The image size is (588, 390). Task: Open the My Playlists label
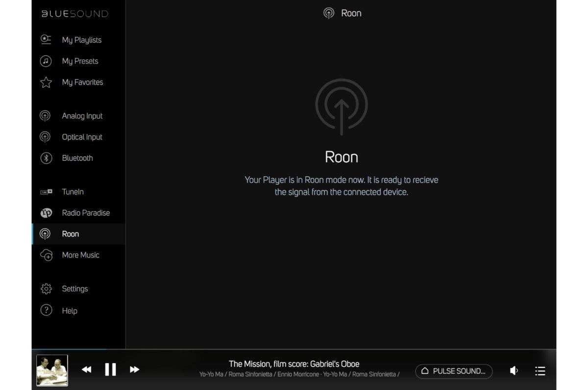click(81, 40)
